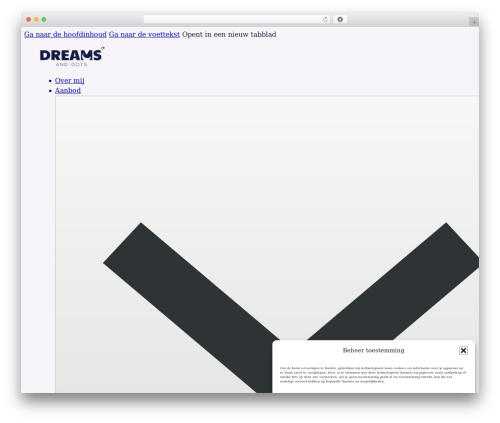Close the 'Beheer toestemming' cookie dialog
Viewport: 500px width, 423px height.
(x=463, y=350)
